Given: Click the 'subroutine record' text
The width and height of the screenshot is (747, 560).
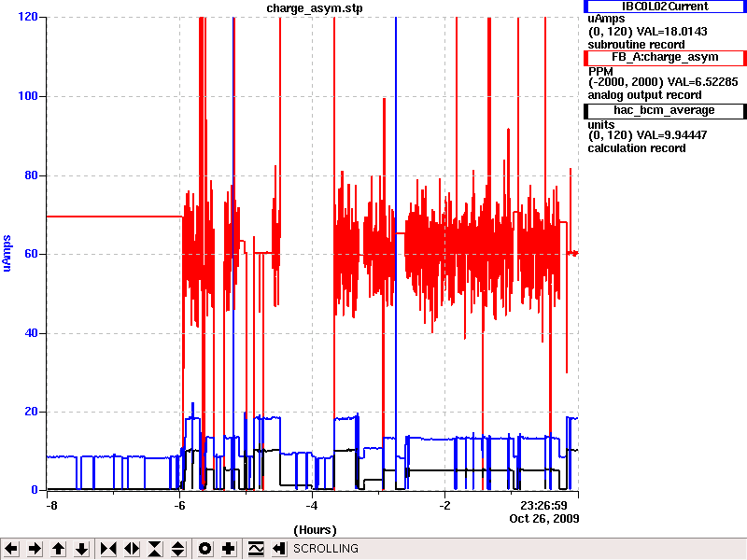Looking at the screenshot, I should click(636, 45).
